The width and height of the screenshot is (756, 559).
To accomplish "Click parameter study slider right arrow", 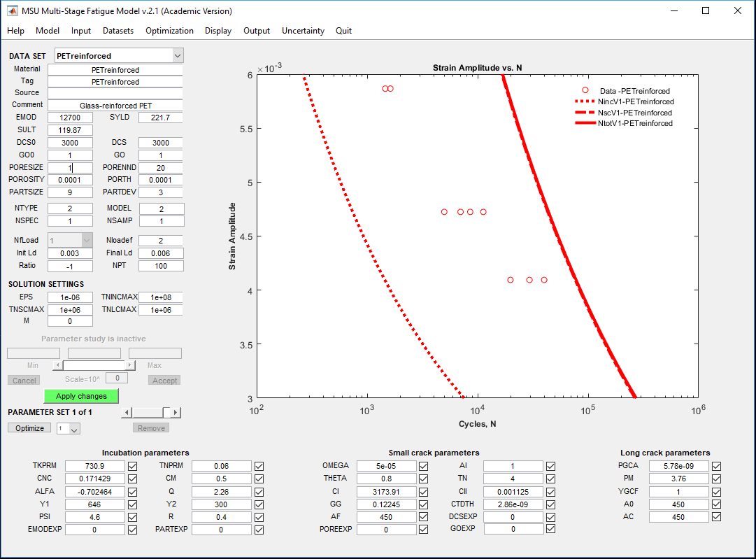I will 130,365.
